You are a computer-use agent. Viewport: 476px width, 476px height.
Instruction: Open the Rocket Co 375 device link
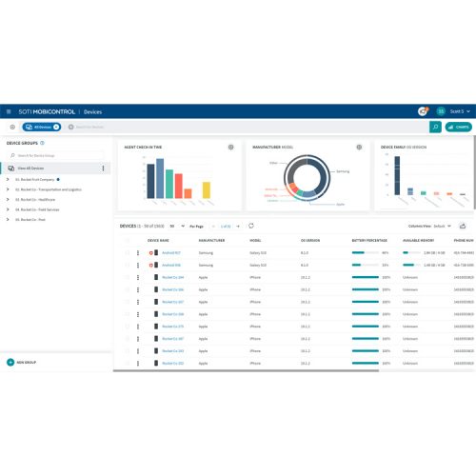[173, 327]
